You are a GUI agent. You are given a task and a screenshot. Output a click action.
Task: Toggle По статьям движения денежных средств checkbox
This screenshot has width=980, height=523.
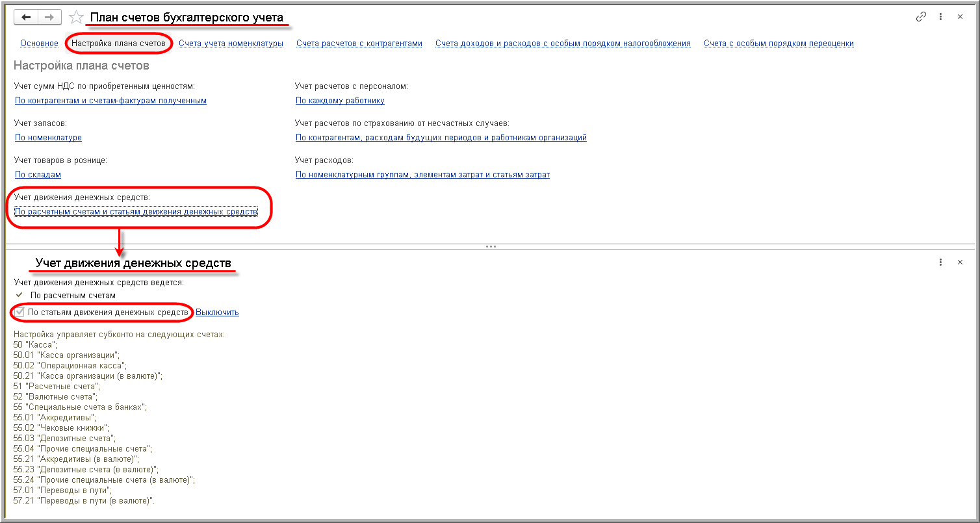tap(19, 313)
